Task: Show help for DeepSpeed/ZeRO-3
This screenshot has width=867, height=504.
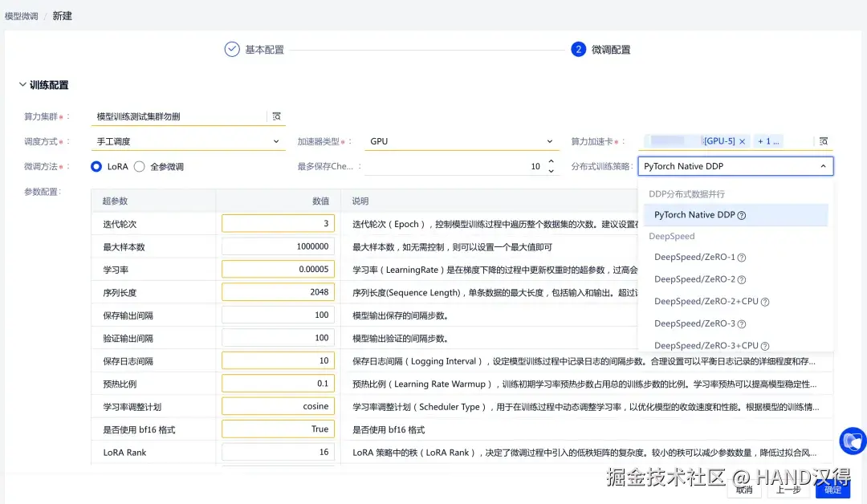Action: (x=742, y=324)
